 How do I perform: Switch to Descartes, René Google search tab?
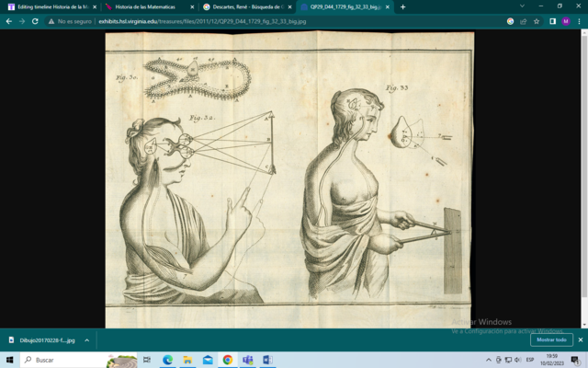pos(247,6)
